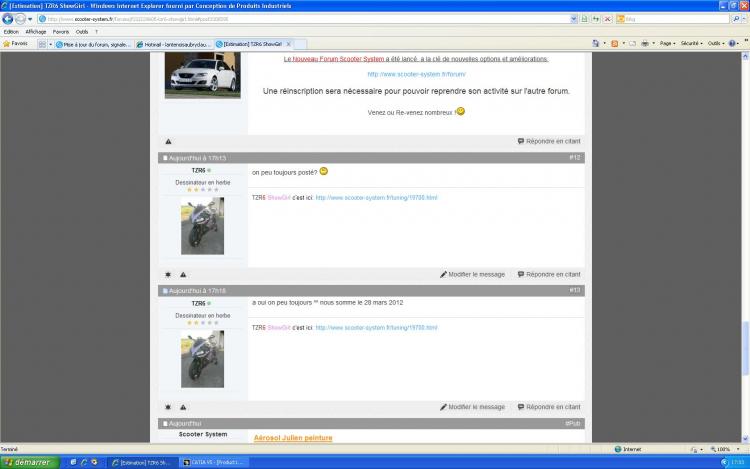Click 'Répondre en citant' for post #12
The width and height of the screenshot is (750, 469).
coord(549,274)
